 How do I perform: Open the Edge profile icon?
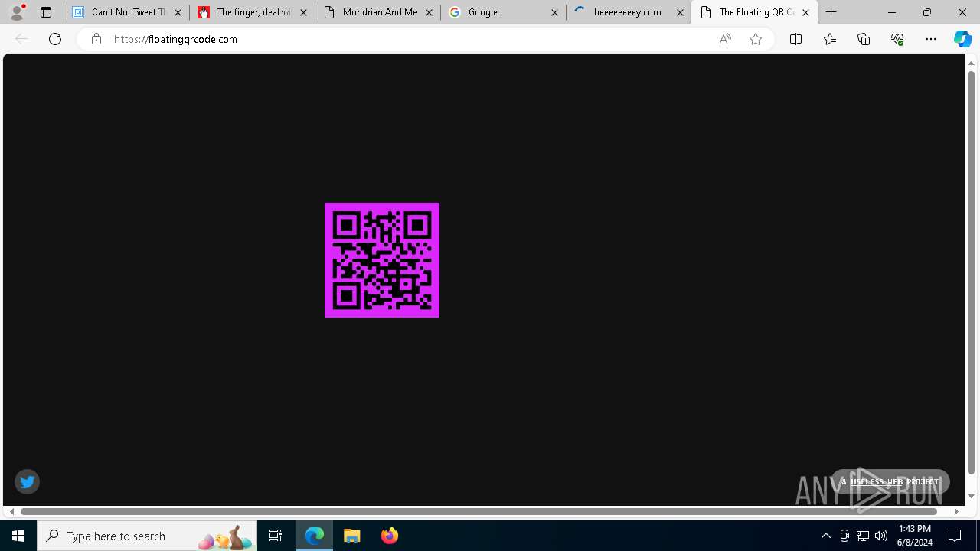17,12
